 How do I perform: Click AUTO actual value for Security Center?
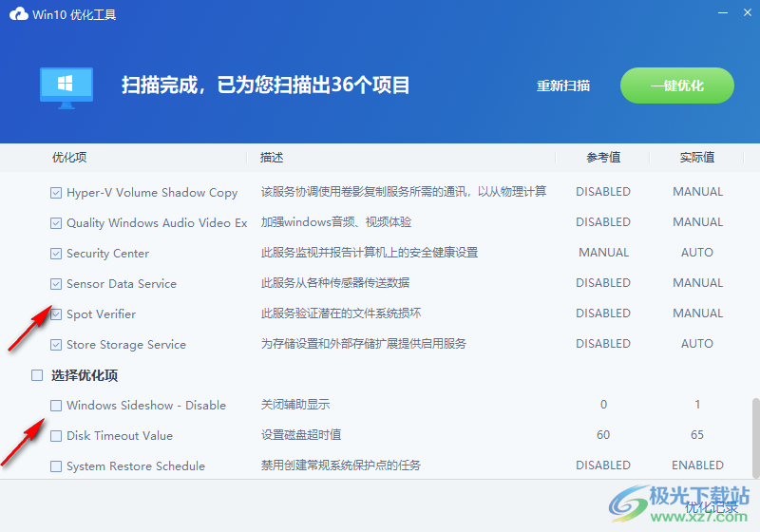(697, 253)
